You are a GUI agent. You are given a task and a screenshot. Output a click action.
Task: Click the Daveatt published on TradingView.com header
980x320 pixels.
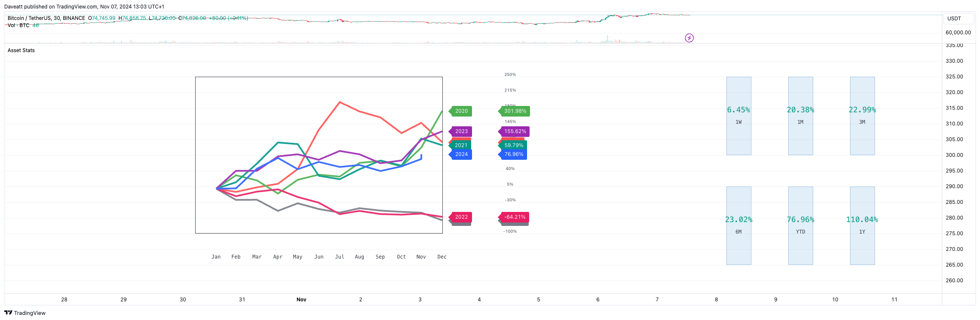[x=84, y=7]
